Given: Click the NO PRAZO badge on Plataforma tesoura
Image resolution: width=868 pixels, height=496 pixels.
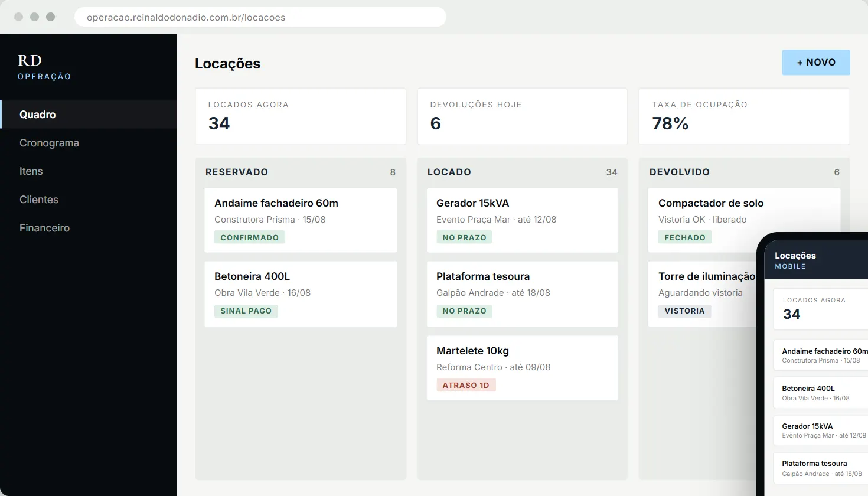Looking at the screenshot, I should pos(465,311).
